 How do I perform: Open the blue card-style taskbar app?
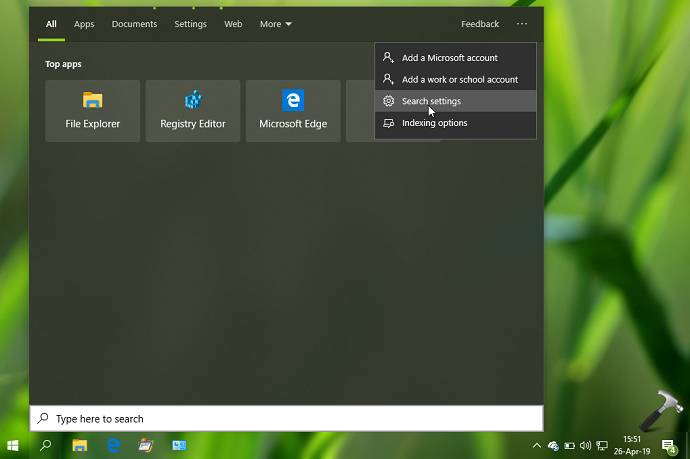coord(179,446)
